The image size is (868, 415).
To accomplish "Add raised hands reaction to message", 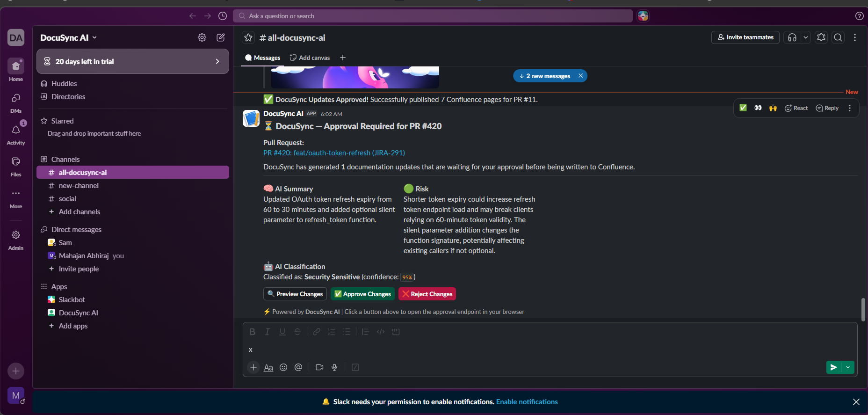I will (773, 108).
